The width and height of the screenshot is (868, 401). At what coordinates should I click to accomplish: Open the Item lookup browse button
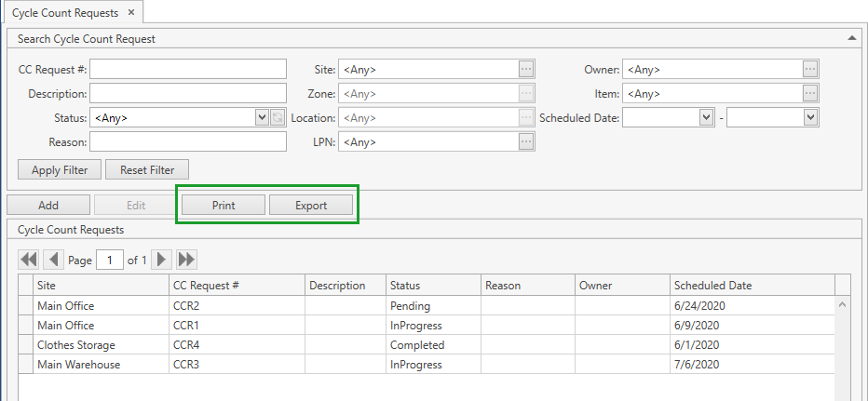point(810,93)
